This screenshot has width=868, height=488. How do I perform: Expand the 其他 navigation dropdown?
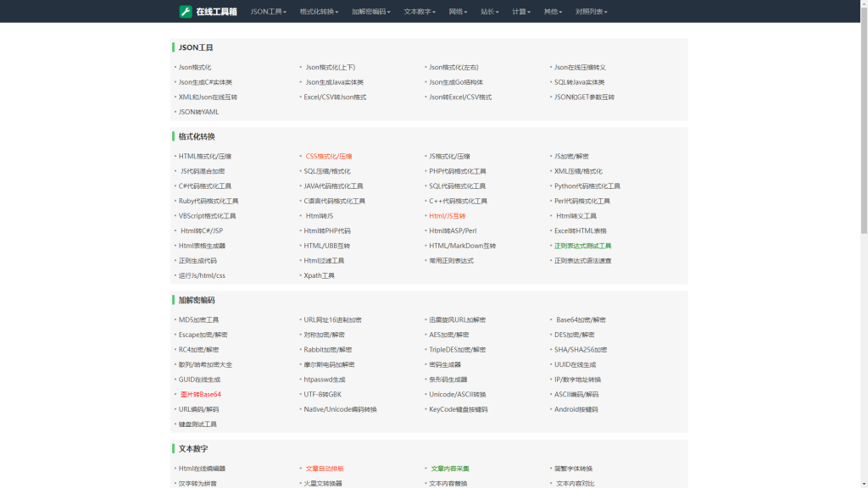point(553,12)
